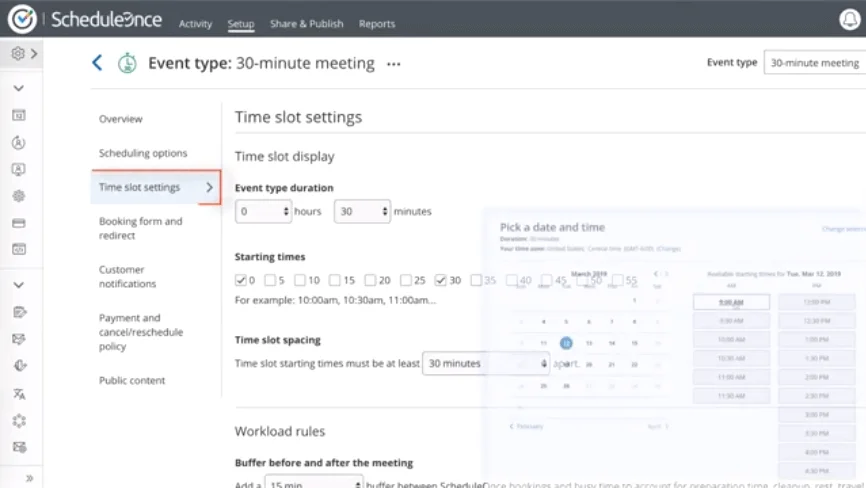Select the Overview section
The width and height of the screenshot is (866, 488).
pyautogui.click(x=120, y=119)
